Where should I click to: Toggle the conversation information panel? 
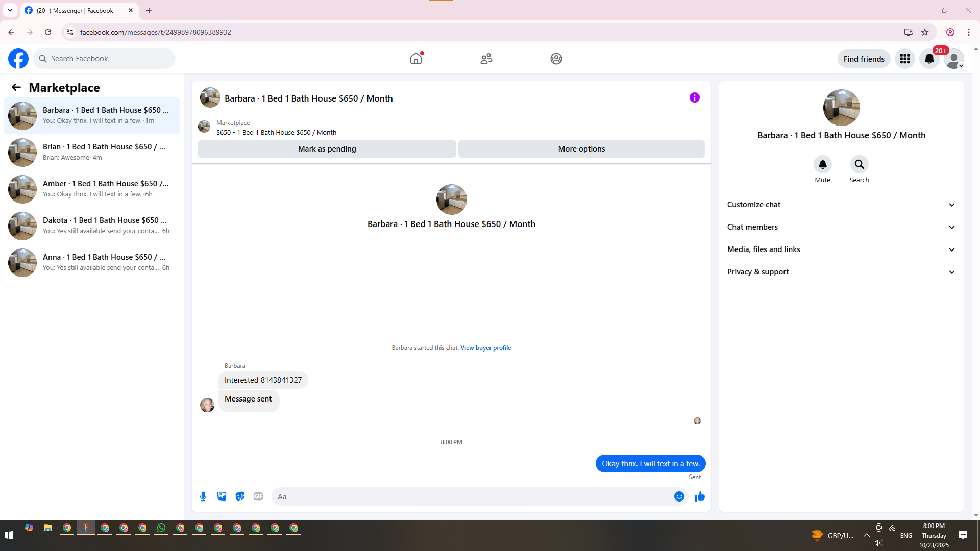pyautogui.click(x=694, y=97)
